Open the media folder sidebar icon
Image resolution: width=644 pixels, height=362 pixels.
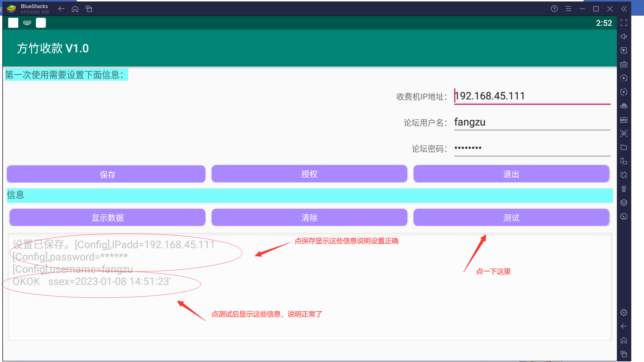click(x=624, y=147)
